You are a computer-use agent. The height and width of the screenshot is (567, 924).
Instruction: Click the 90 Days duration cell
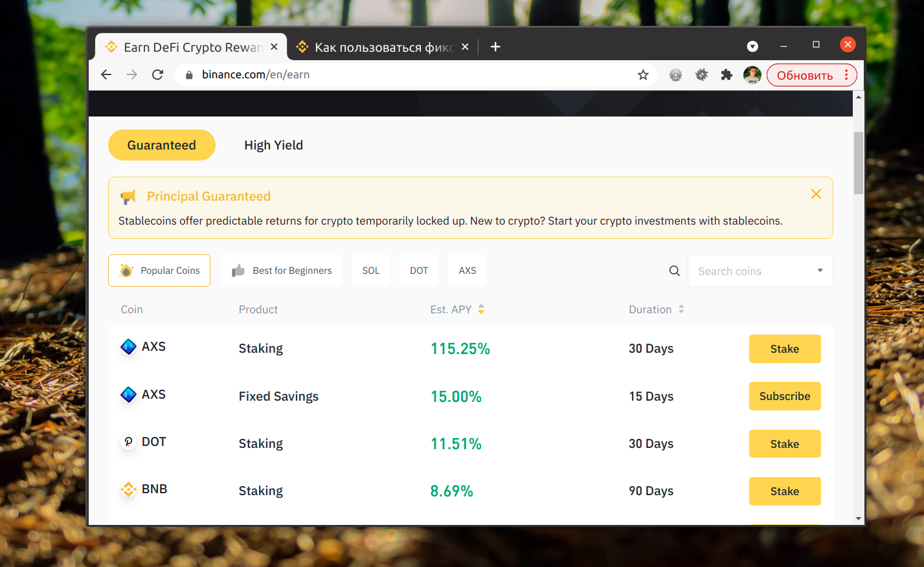click(651, 491)
